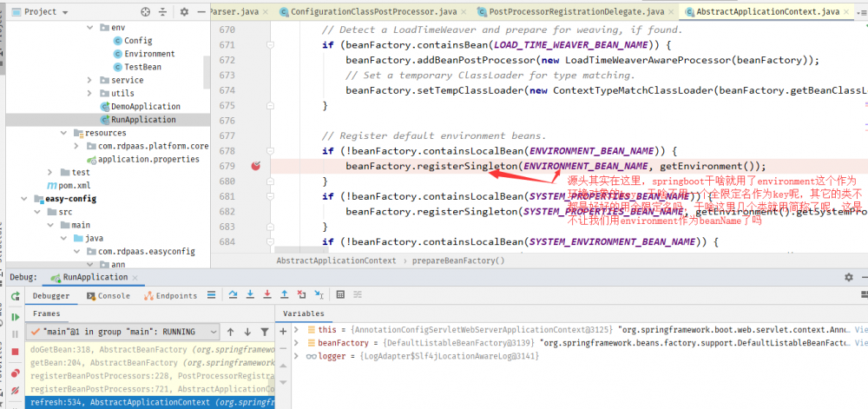This screenshot has height=409, width=868.
Task: Click the Show Execution Point lines icon
Action: click(212, 295)
